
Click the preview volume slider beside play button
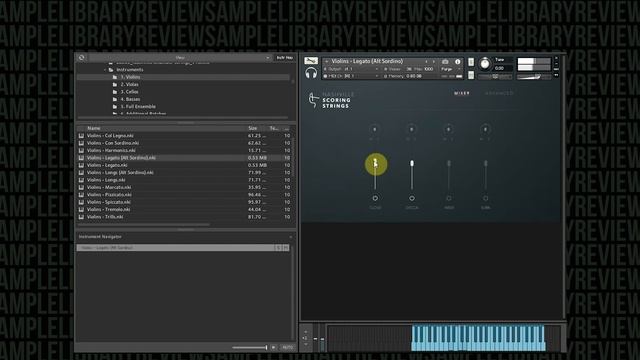[x=250, y=347]
